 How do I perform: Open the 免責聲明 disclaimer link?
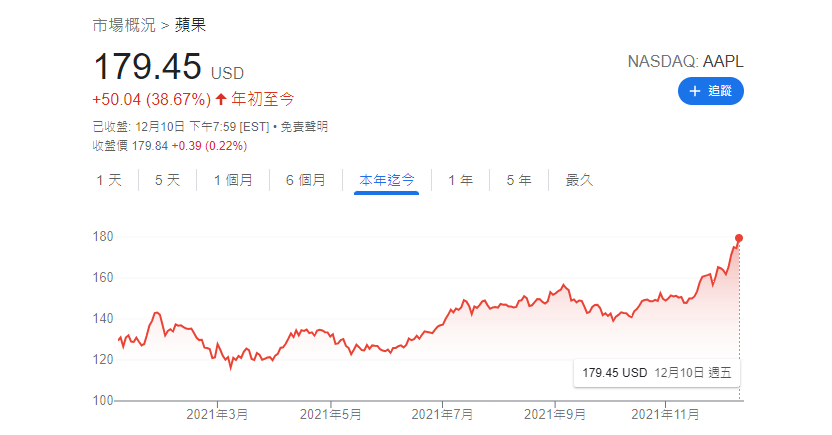(x=304, y=127)
